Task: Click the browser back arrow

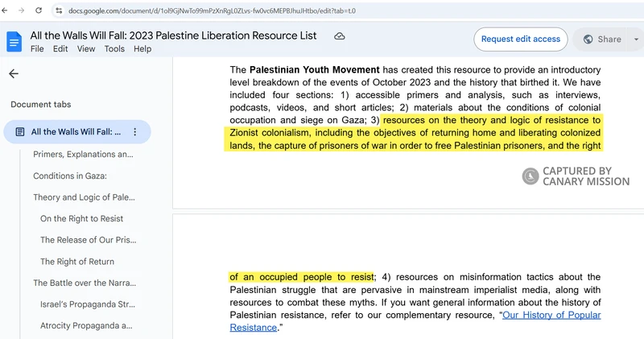Action: tap(5, 10)
